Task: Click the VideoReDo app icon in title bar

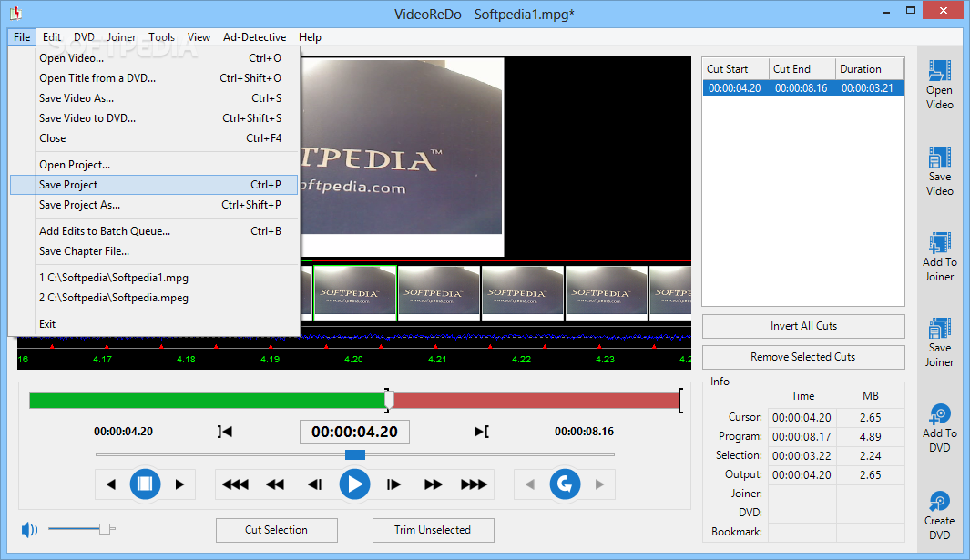Action: tap(15, 13)
